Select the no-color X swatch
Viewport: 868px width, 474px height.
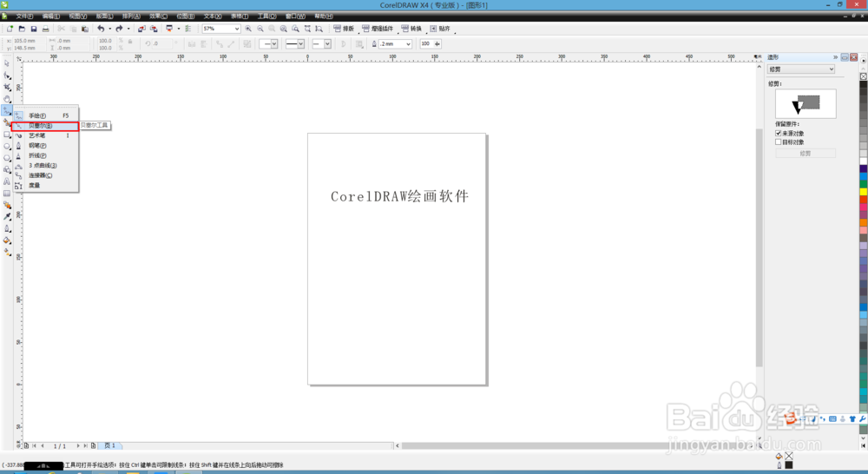863,76
